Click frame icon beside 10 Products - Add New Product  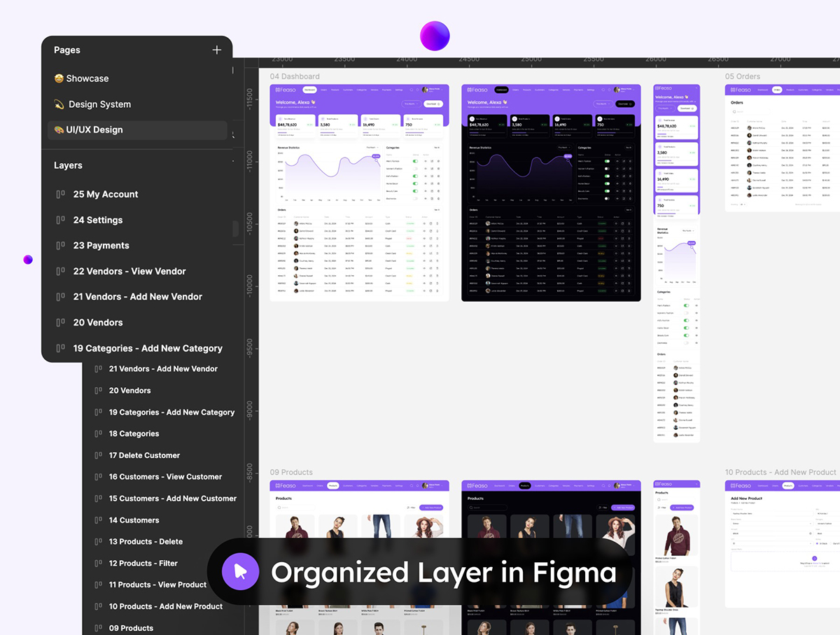(99, 606)
